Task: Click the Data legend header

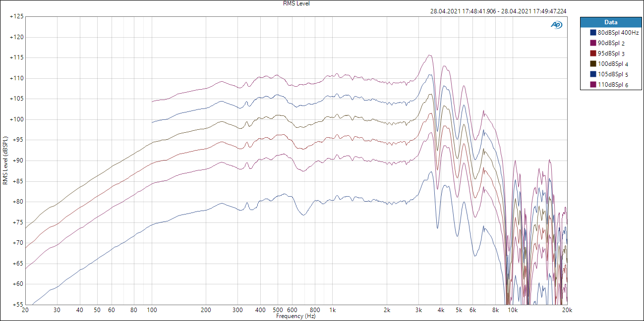Action: pos(611,22)
